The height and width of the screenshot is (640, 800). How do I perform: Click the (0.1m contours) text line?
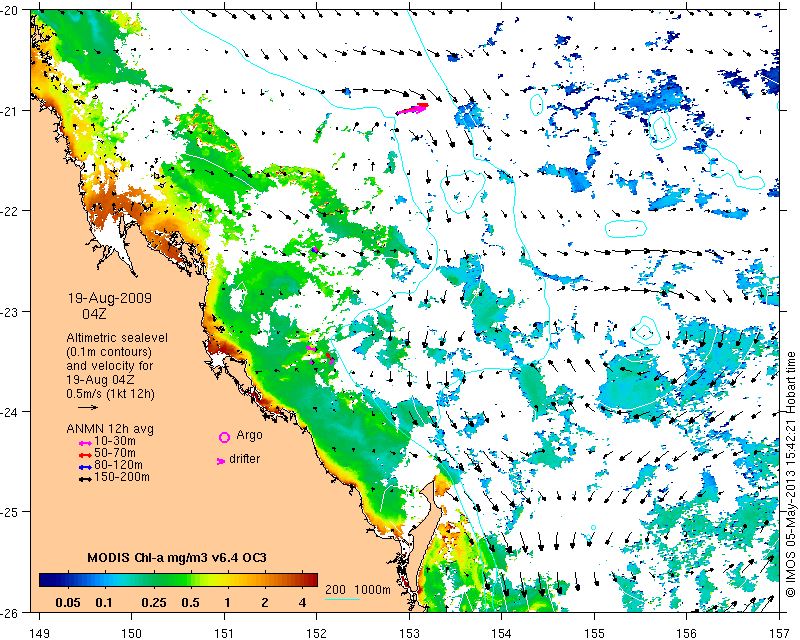coord(109,352)
